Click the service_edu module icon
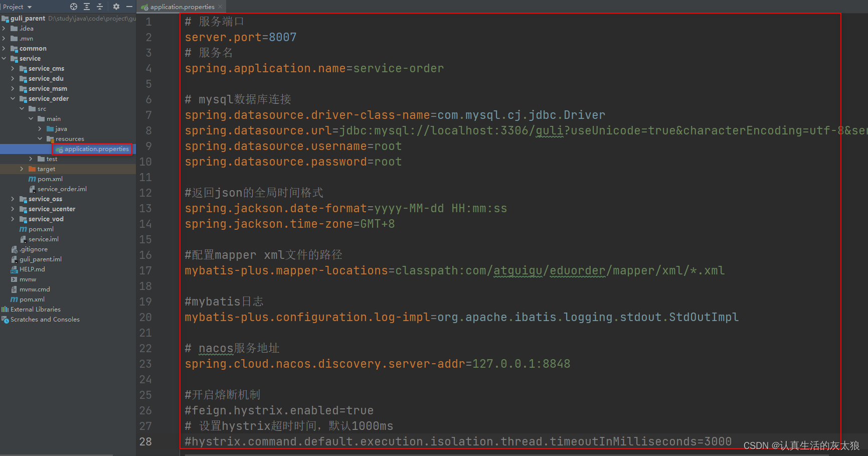The image size is (868, 456). coord(23,79)
